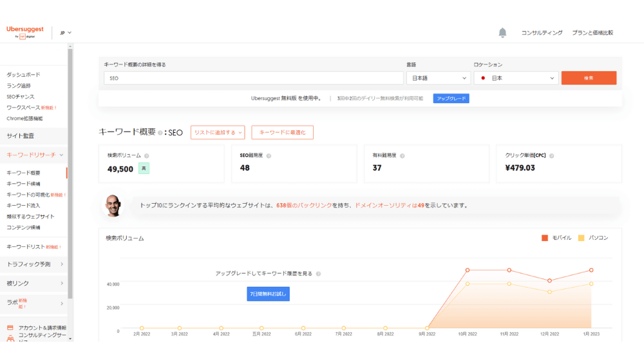The height and width of the screenshot is (363, 644).
Task: Open キーワードリスト in sidebar
Action: coord(26,247)
